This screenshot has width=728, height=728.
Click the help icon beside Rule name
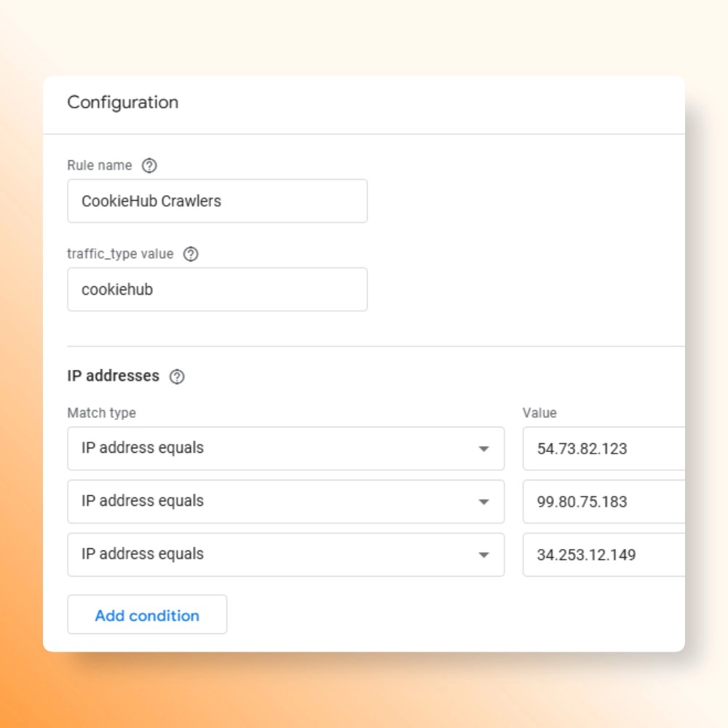[149, 166]
